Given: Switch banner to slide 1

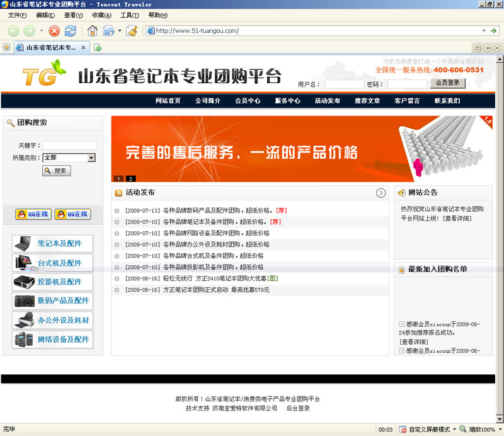Looking at the screenshot, I should pyautogui.click(x=118, y=178).
